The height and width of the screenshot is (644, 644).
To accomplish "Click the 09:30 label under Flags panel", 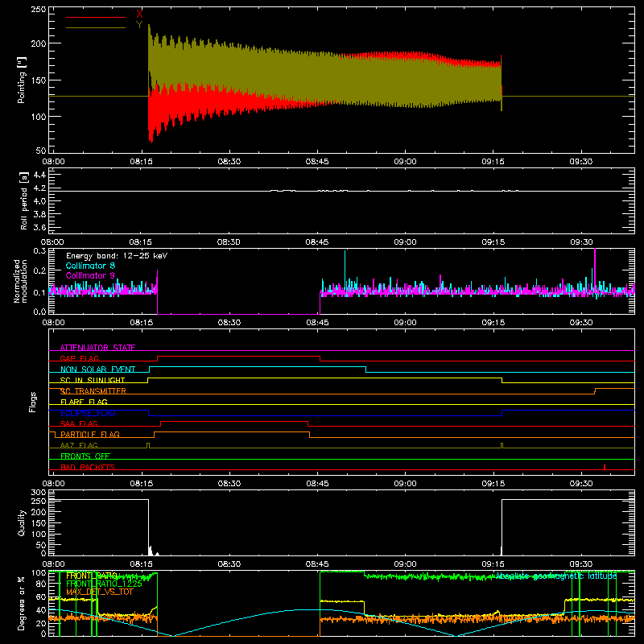I will pyautogui.click(x=581, y=484).
